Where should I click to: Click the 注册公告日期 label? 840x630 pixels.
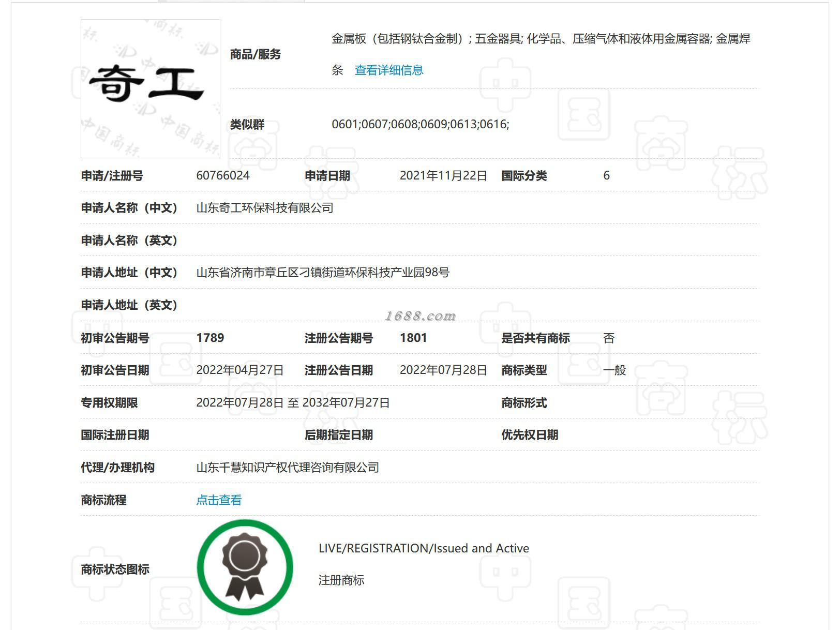point(339,370)
